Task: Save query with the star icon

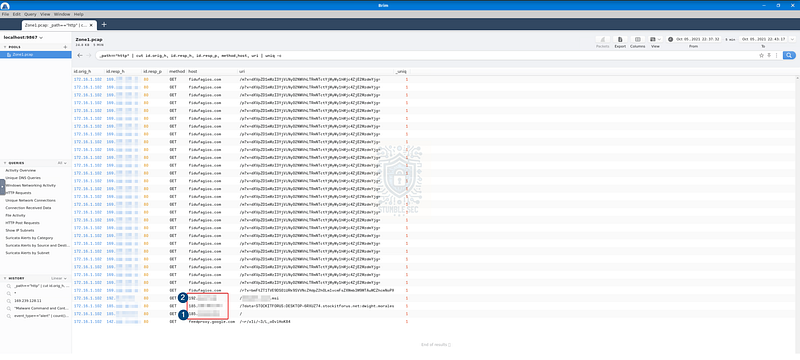Action: point(761,55)
